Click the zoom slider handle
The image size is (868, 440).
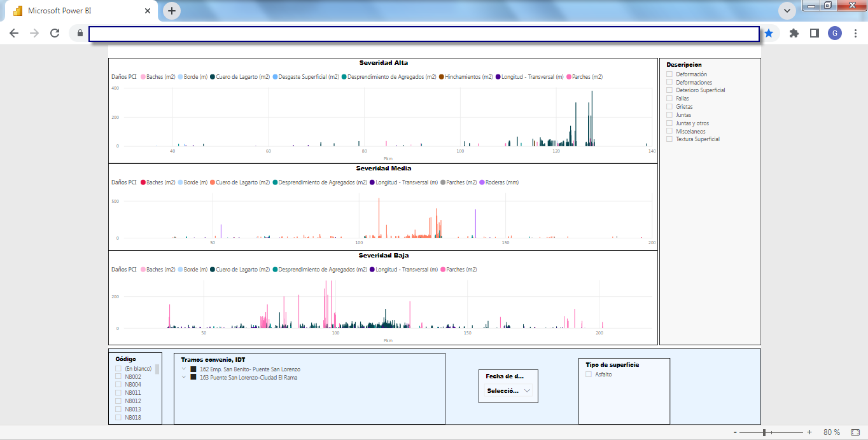764,432
